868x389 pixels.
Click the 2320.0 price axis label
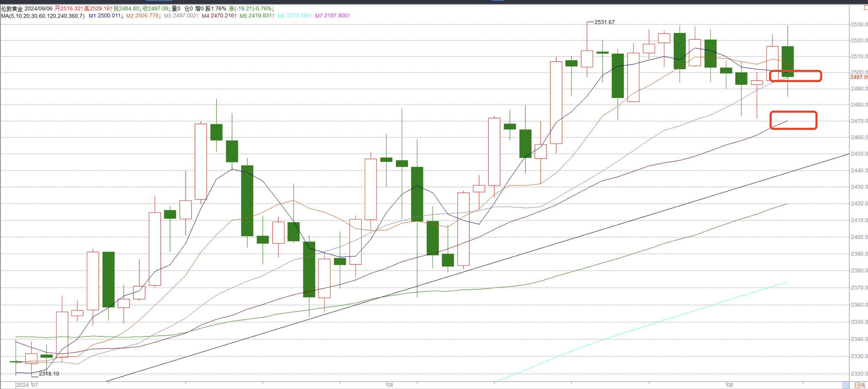click(859, 374)
